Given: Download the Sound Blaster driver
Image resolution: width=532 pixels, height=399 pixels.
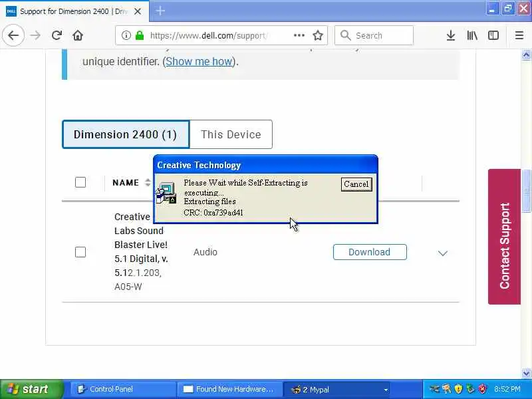Looking at the screenshot, I should click(x=370, y=252).
